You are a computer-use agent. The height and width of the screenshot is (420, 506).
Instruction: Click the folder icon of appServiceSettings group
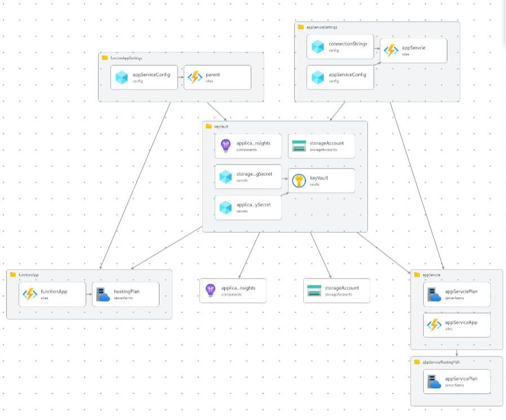point(301,27)
